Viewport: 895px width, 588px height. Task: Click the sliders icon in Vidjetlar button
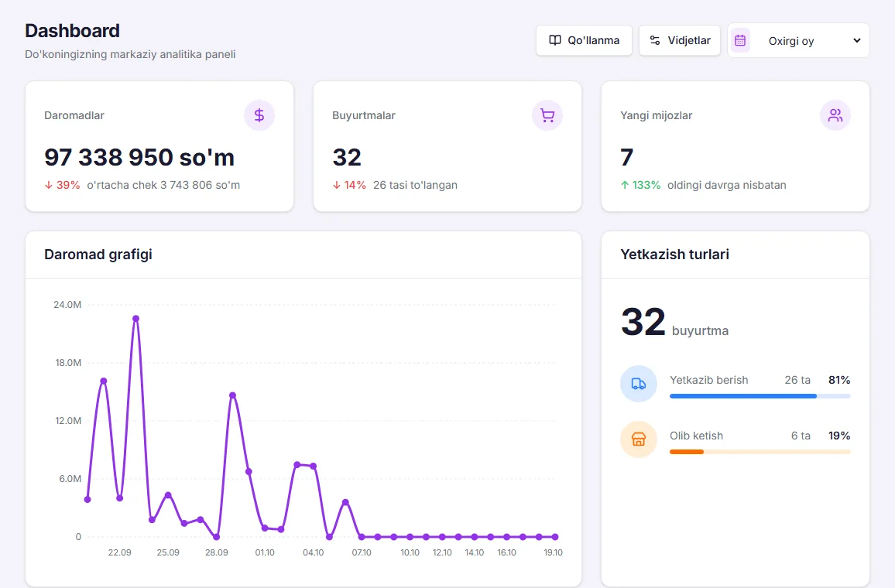pyautogui.click(x=655, y=40)
